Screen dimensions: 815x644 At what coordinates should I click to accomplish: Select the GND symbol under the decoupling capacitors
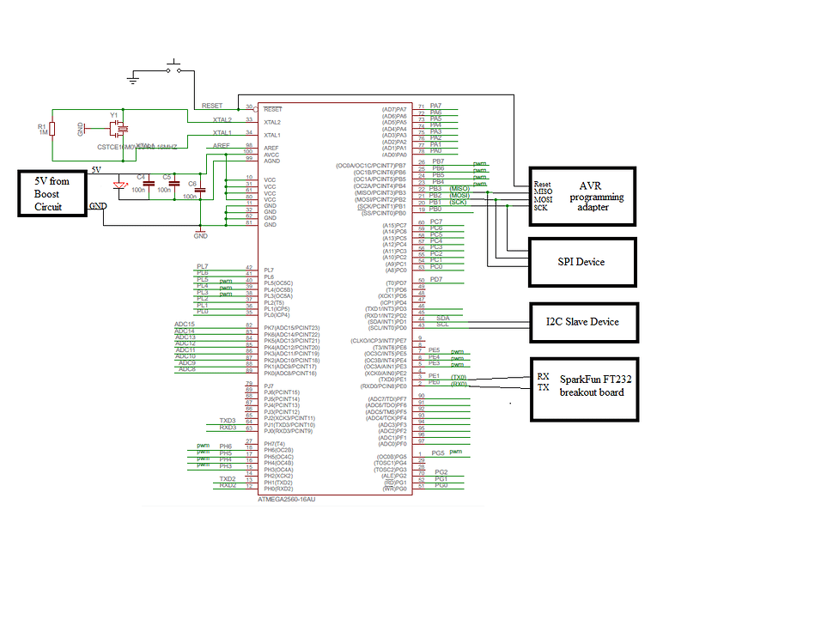click(x=200, y=233)
